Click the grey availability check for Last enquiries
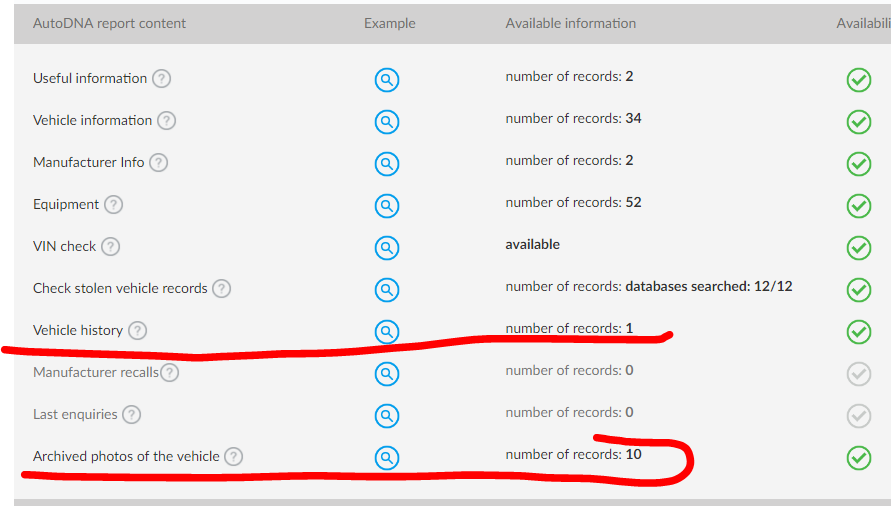 pyautogui.click(x=859, y=416)
